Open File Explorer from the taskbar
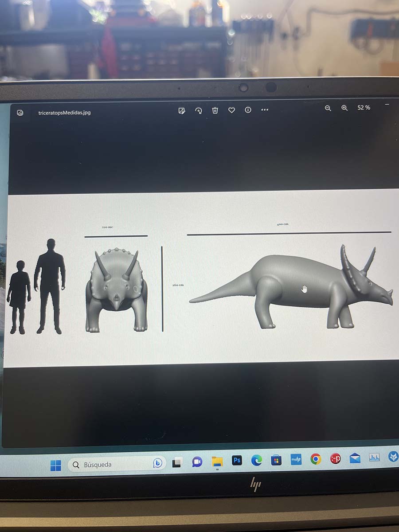This screenshot has height=532, width=399. [217, 462]
